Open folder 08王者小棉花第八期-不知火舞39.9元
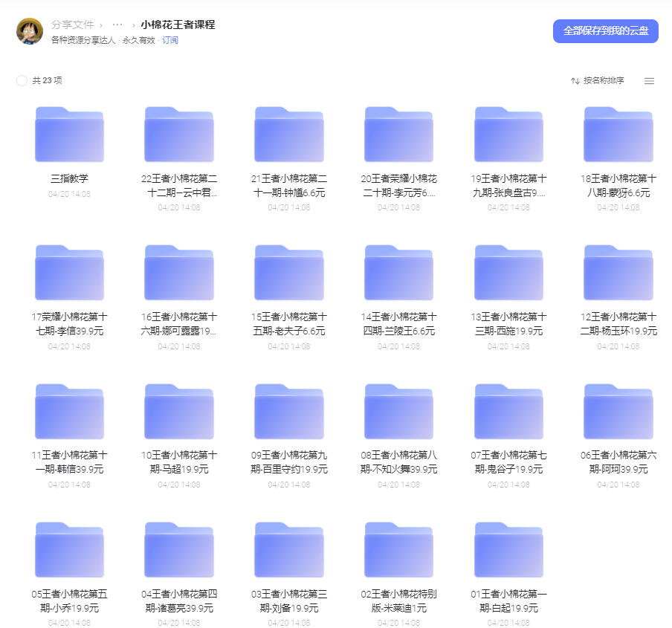The width and height of the screenshot is (672, 628). click(x=399, y=411)
